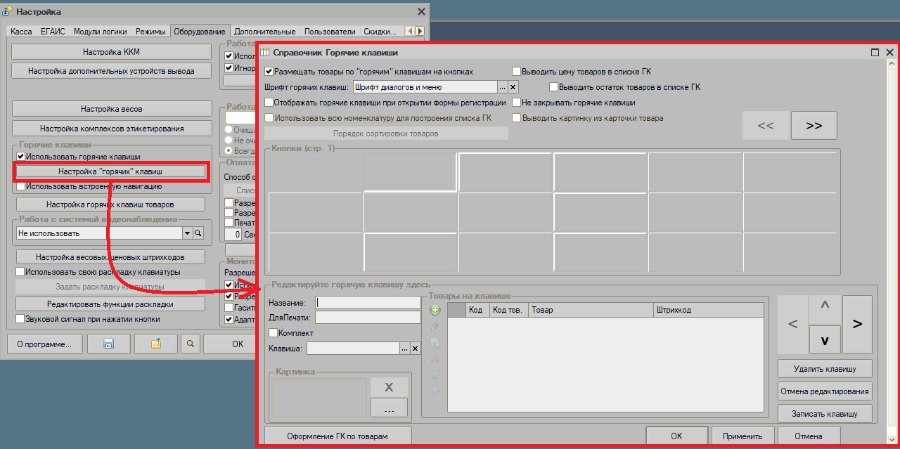Clear the hot key font field with X
The image size is (900, 449).
513,87
